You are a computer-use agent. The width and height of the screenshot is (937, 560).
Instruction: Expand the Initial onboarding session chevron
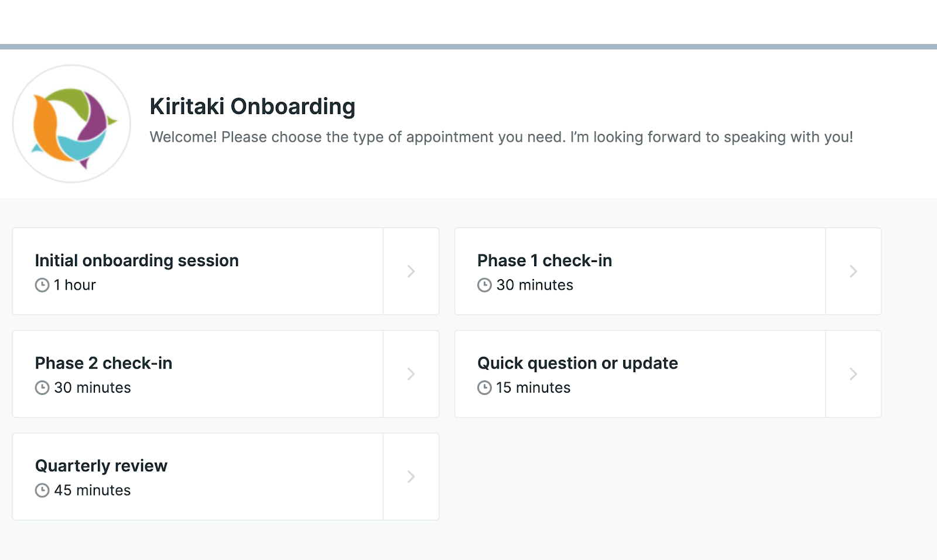pos(411,271)
